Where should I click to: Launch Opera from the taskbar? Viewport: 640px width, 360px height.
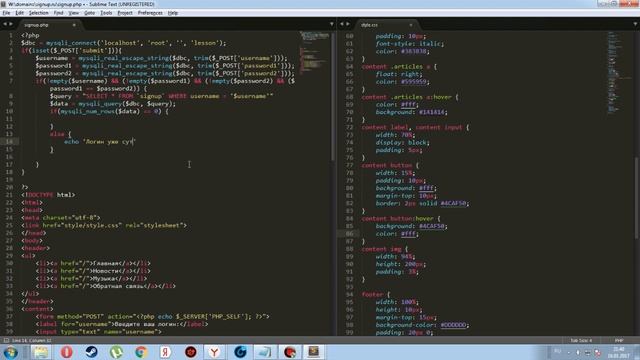pos(67,352)
